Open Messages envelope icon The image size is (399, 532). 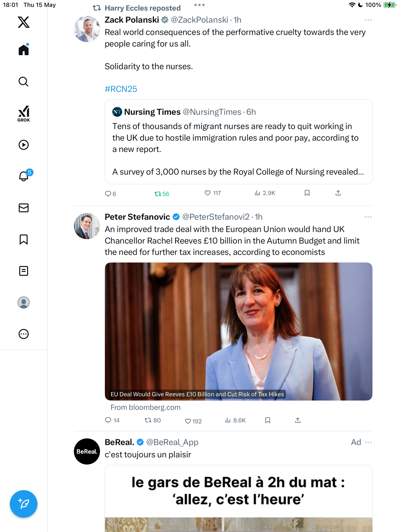point(24,208)
